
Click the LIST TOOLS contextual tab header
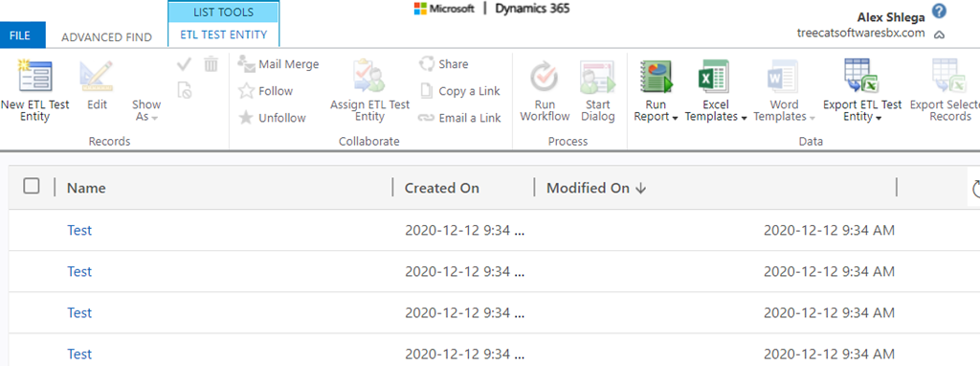224,11
